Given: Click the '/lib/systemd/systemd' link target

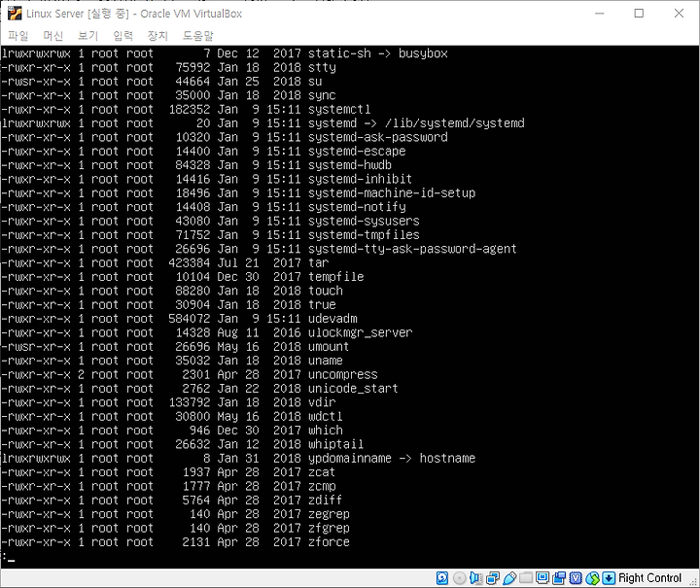Looking at the screenshot, I should [x=454, y=123].
